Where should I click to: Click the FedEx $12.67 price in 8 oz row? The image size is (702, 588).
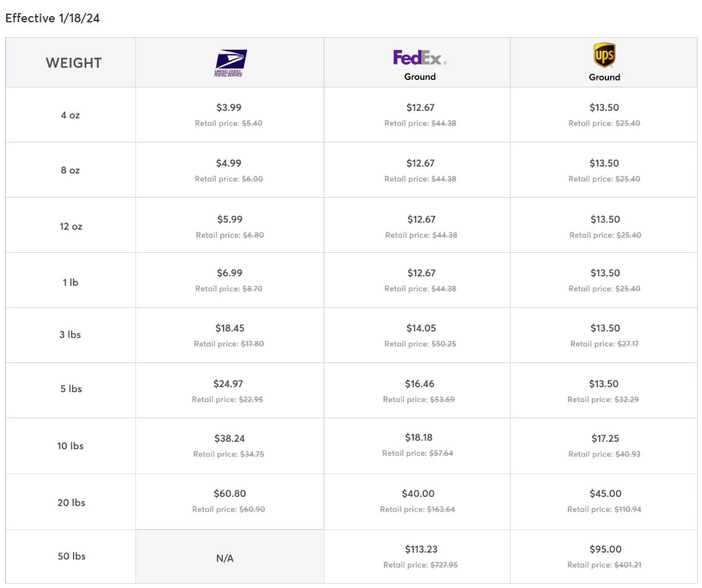[x=420, y=164]
